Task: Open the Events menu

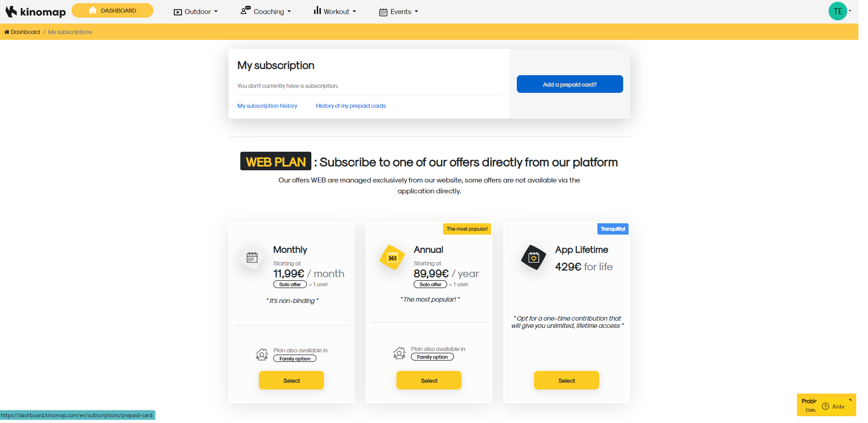Action: tap(398, 12)
